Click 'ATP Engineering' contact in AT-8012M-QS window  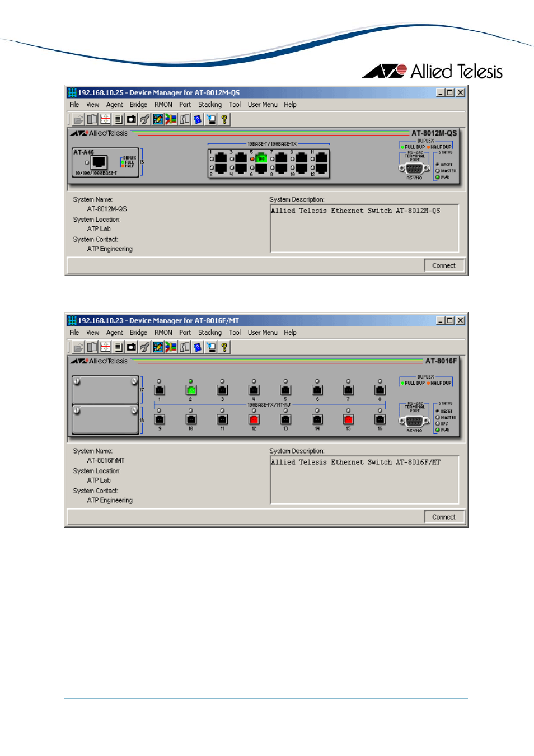110,249
